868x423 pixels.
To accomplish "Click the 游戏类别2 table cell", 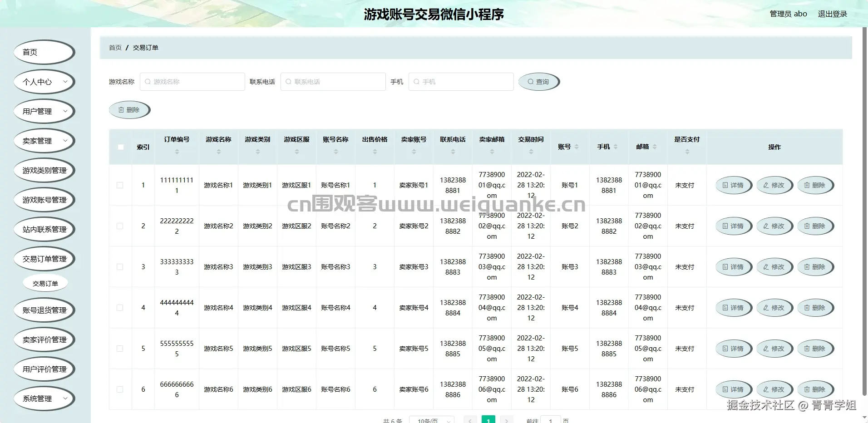I will [257, 226].
